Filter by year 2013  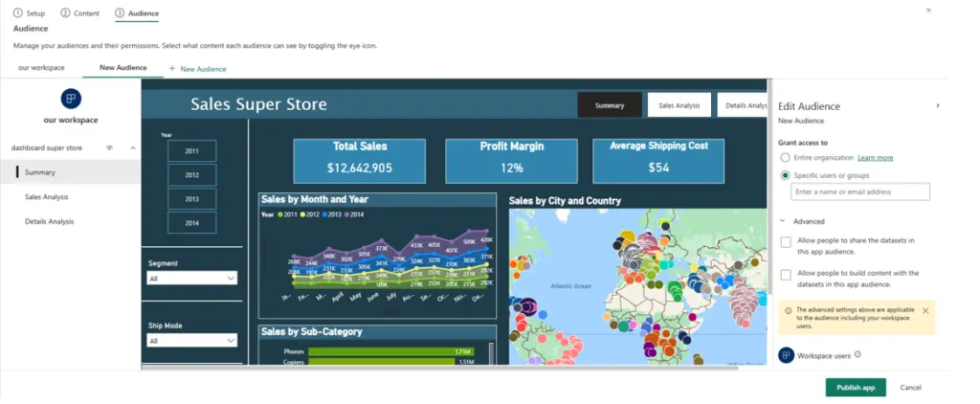point(191,199)
